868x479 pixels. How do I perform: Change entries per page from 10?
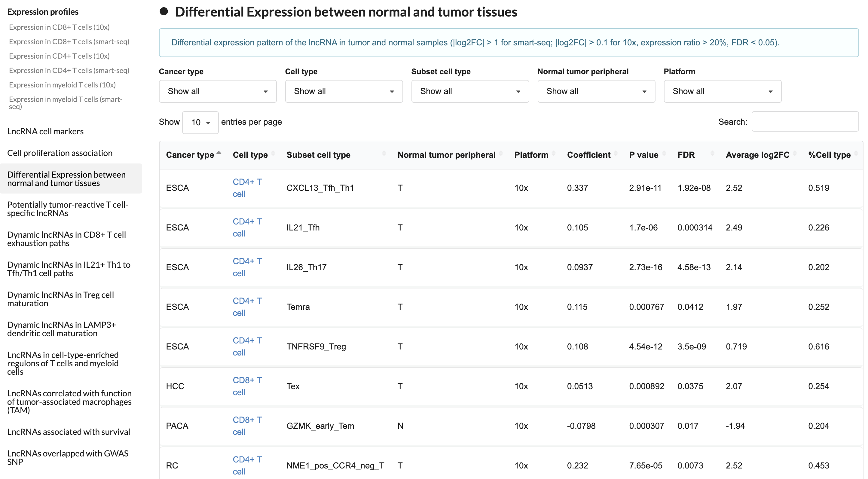coord(200,122)
